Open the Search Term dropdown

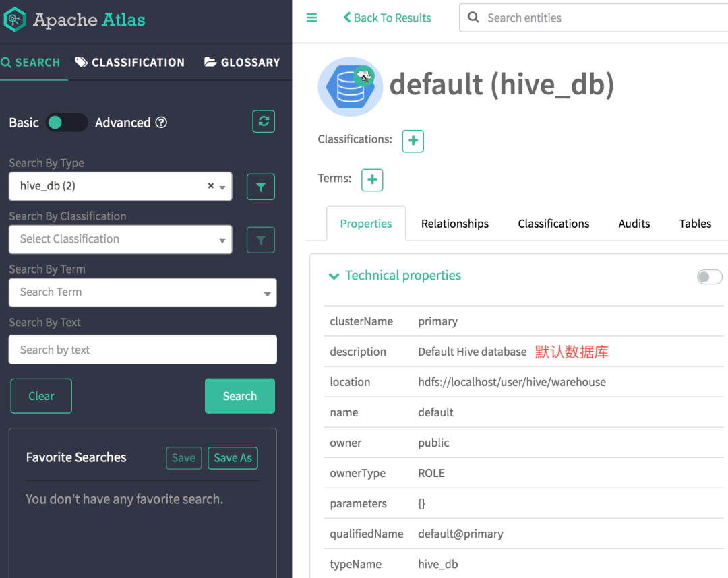point(142,292)
